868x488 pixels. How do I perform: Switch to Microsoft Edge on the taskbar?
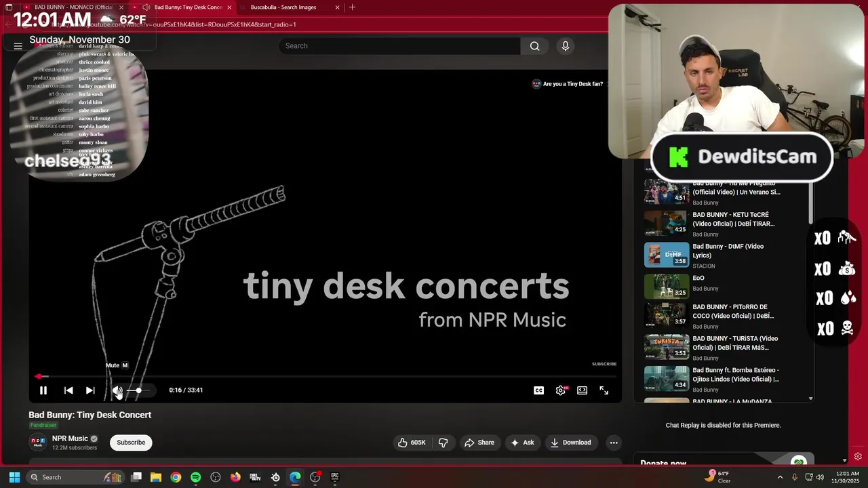coord(295,477)
